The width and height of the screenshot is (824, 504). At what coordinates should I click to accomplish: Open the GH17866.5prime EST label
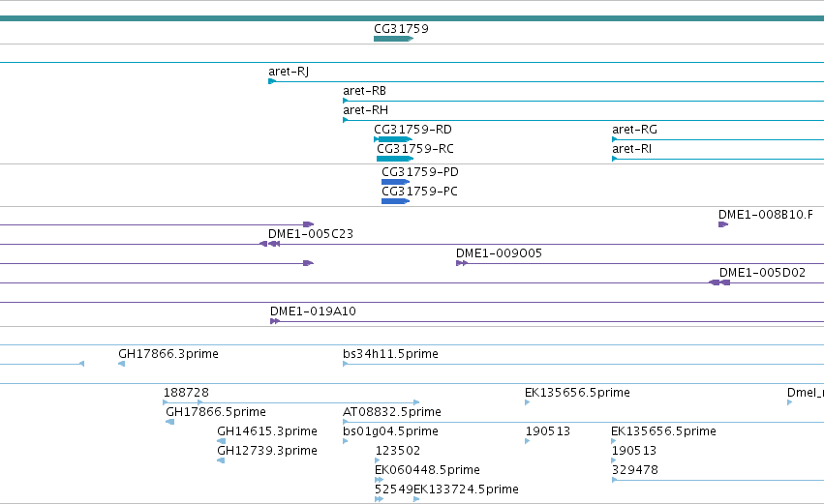tap(216, 412)
